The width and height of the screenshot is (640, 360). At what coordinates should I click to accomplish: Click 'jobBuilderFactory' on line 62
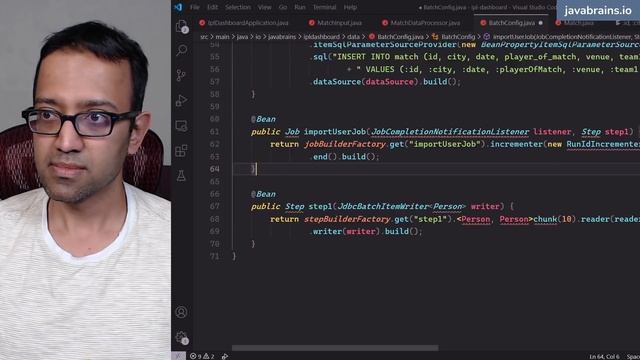pyautogui.click(x=344, y=144)
